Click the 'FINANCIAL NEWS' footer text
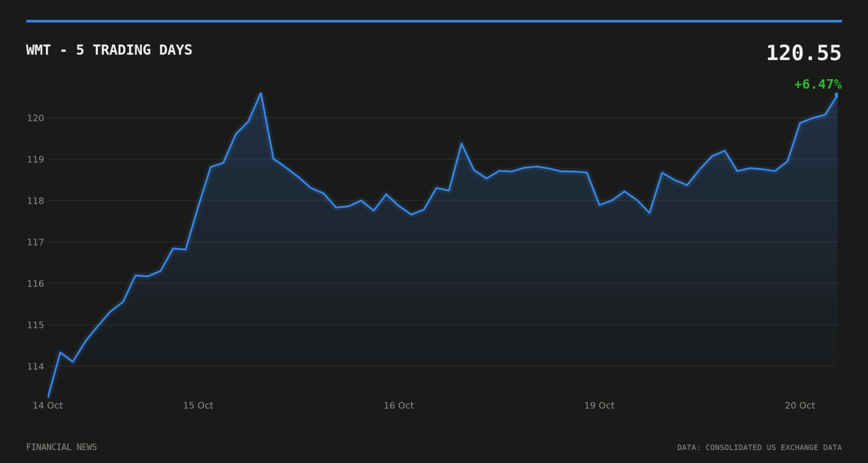 point(62,447)
